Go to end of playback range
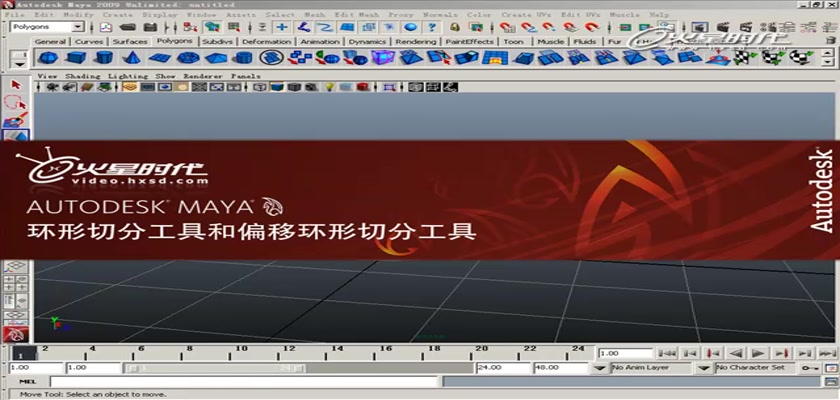840x400 pixels. coord(827,353)
